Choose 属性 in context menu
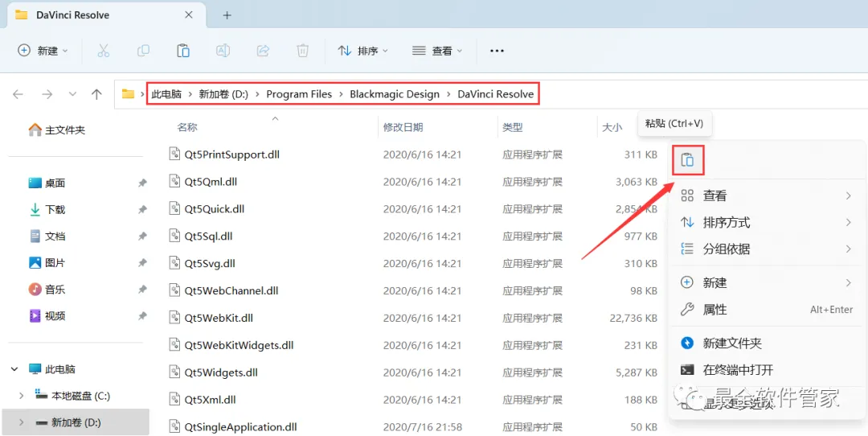The image size is (868, 436). (766, 309)
